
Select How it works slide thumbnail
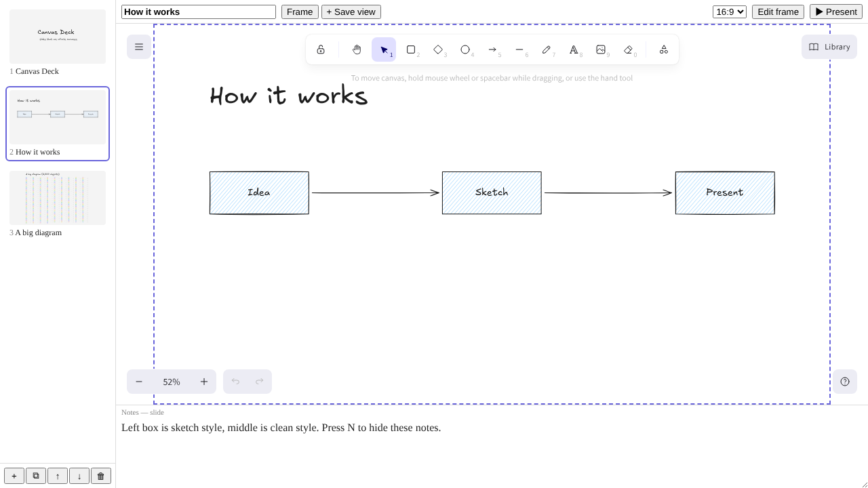coord(58,117)
